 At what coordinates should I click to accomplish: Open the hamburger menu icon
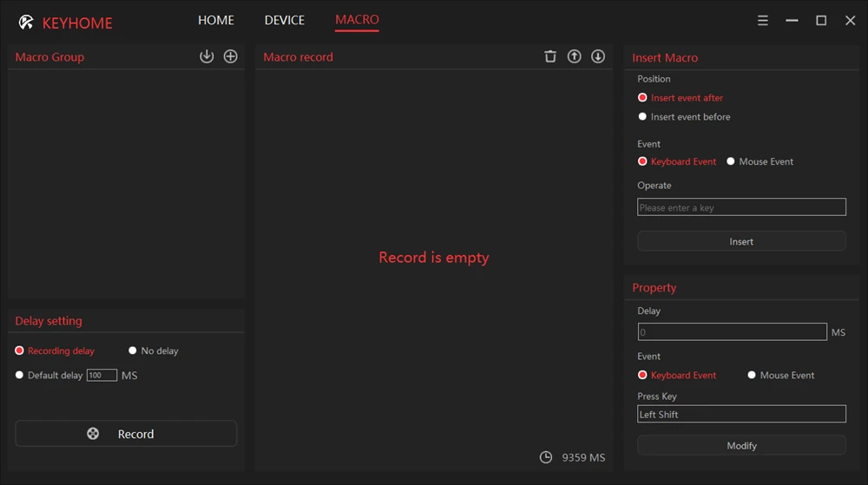click(763, 21)
